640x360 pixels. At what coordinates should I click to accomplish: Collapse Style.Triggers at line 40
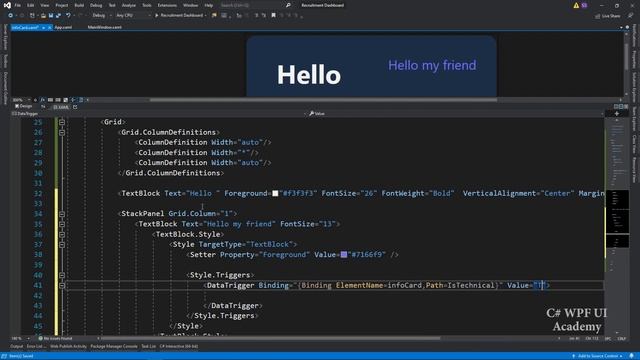tap(62, 275)
